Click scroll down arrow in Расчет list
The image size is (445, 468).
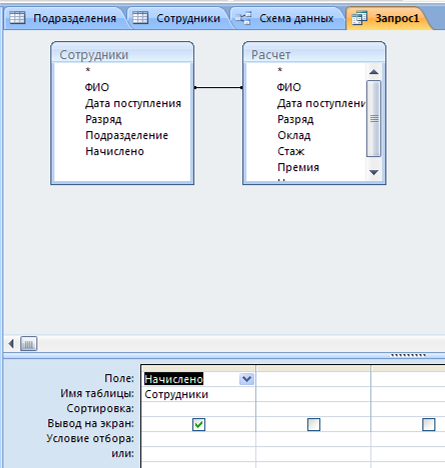click(374, 172)
